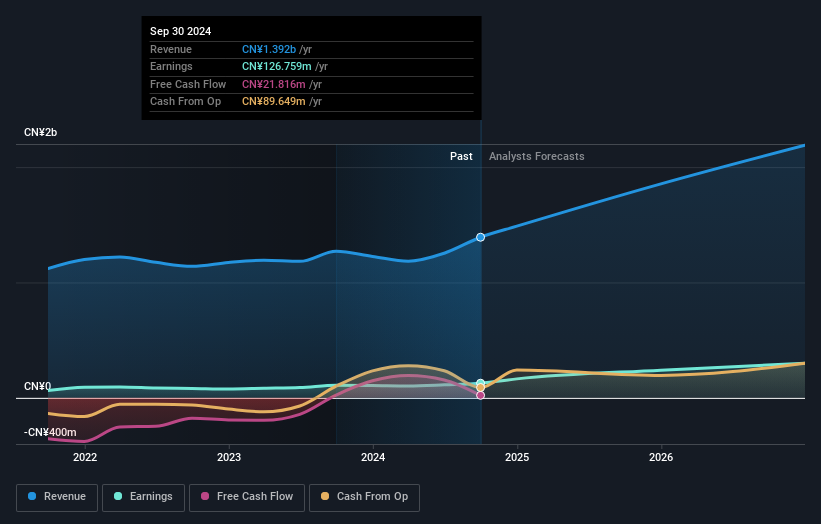Image resolution: width=821 pixels, height=524 pixels.
Task: Click the teal Earnings legend dot
Action: [118, 496]
